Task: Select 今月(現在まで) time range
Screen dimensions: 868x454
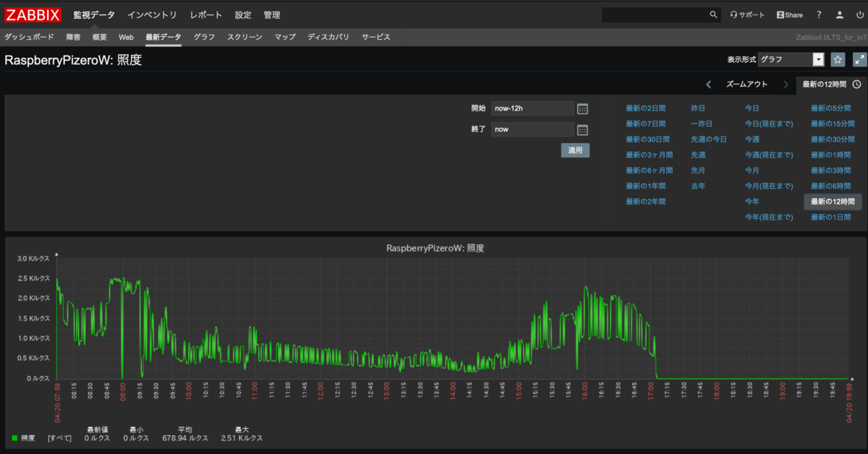Action: [x=769, y=186]
